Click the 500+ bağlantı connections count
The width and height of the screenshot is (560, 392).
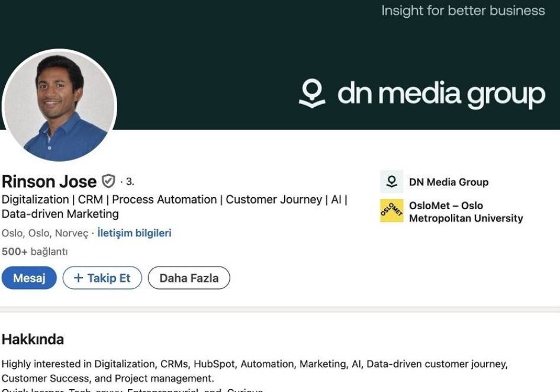pyautogui.click(x=34, y=252)
